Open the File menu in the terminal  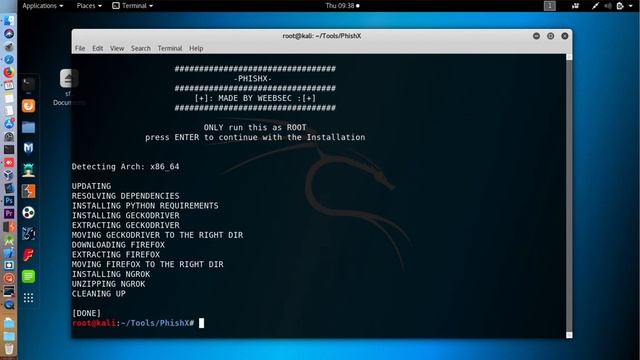tap(80, 49)
